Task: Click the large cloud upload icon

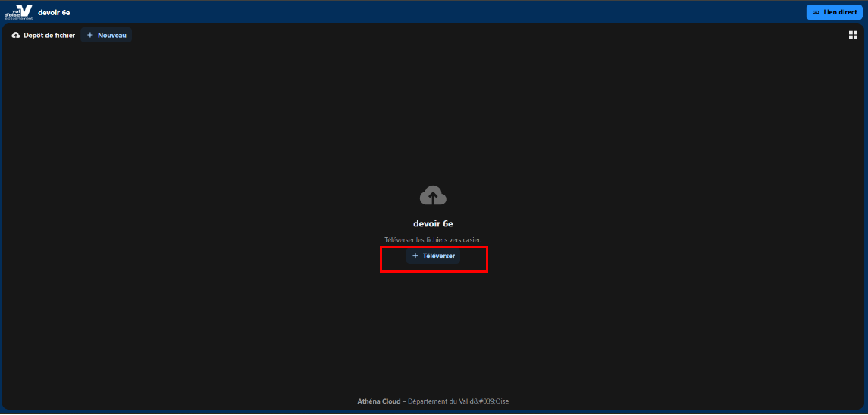Action: click(x=433, y=196)
